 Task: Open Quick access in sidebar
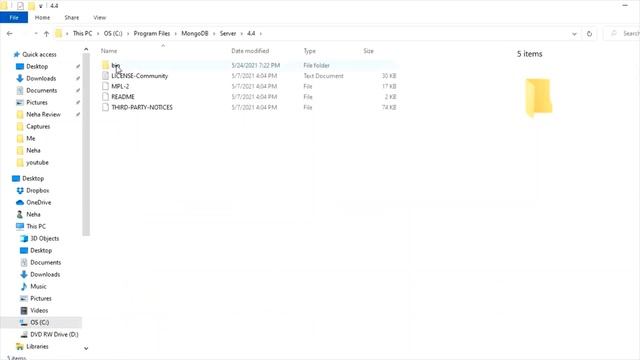click(x=39, y=54)
